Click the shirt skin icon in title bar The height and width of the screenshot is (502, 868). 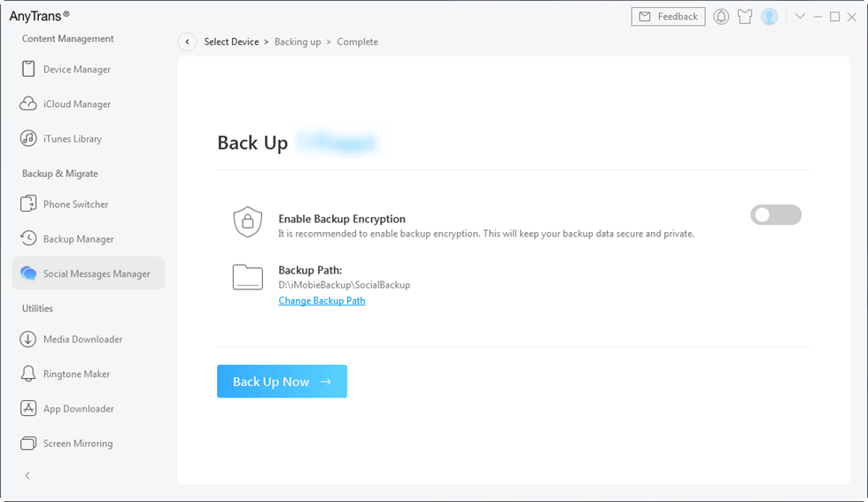[x=745, y=17]
